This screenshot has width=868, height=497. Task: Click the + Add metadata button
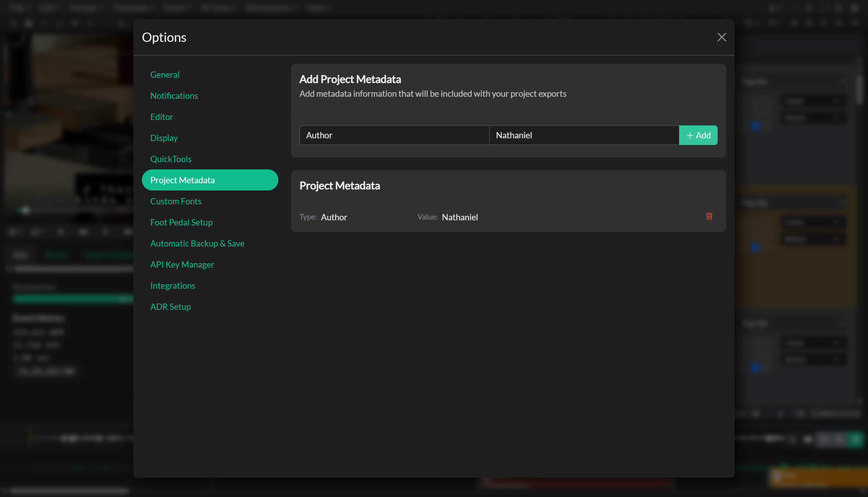click(698, 135)
